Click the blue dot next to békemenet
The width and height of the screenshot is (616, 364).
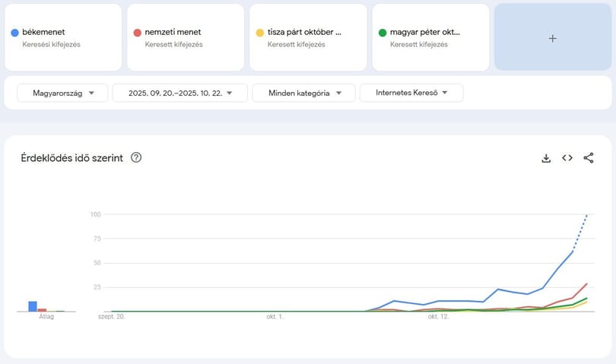(x=15, y=33)
